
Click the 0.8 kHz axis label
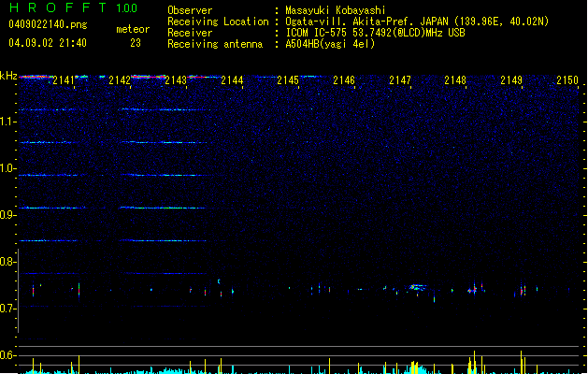(8, 262)
